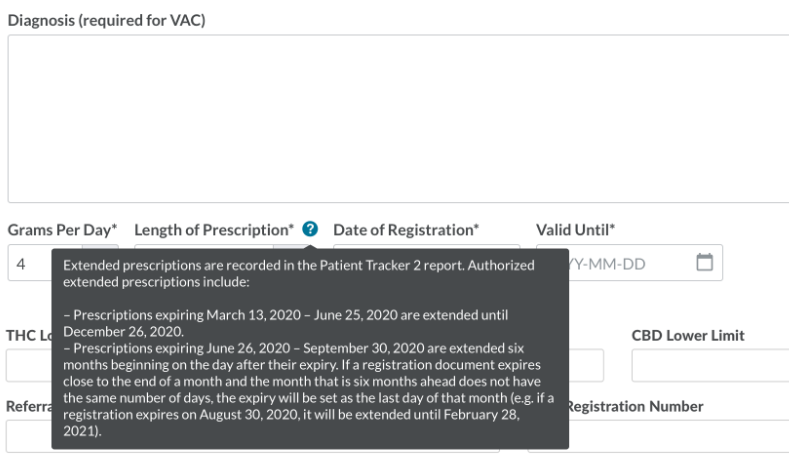Focus the Referral field at bottom left

(x=28, y=437)
